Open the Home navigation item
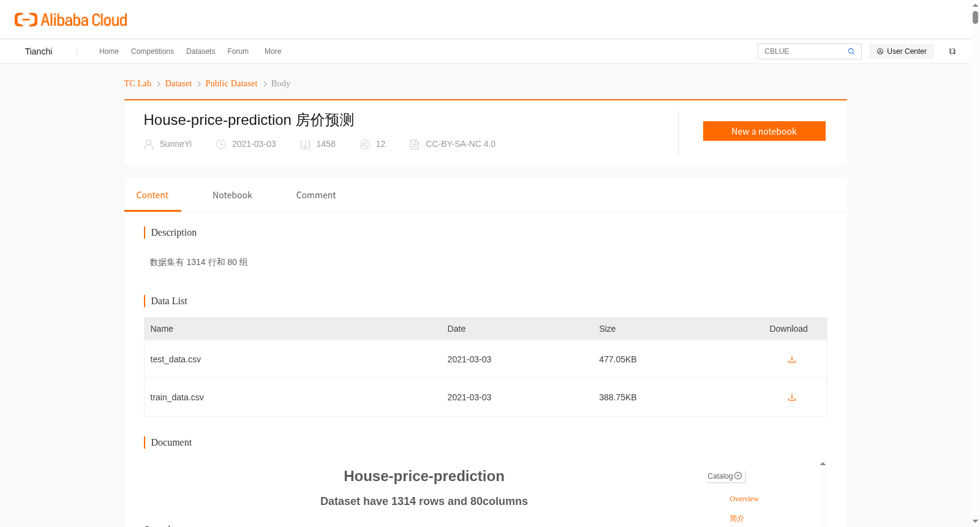980x527 pixels. tap(109, 51)
